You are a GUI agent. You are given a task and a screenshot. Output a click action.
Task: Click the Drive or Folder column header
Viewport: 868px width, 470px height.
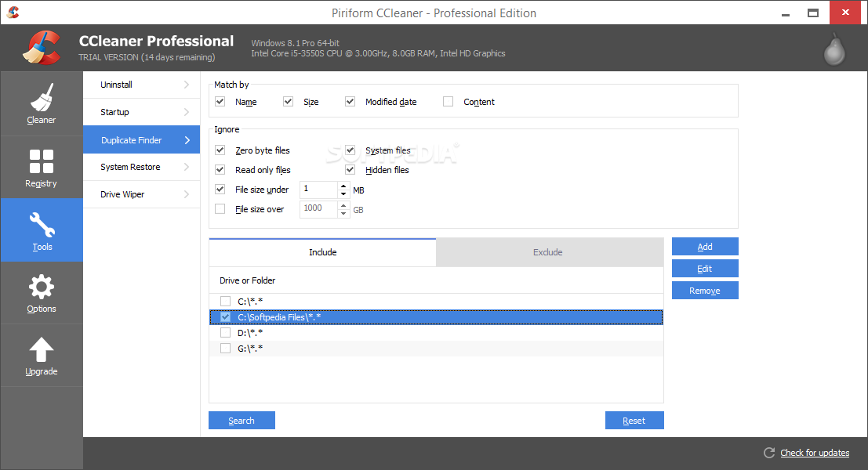click(x=436, y=280)
